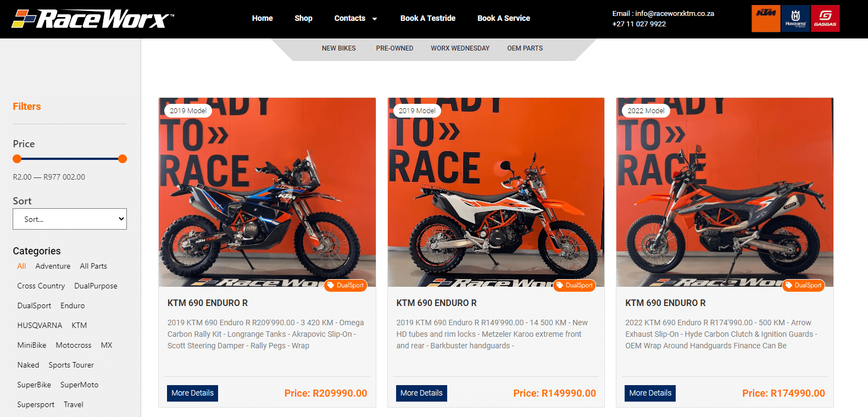View More Details for R209990 bike
868x417 pixels.
pos(192,393)
